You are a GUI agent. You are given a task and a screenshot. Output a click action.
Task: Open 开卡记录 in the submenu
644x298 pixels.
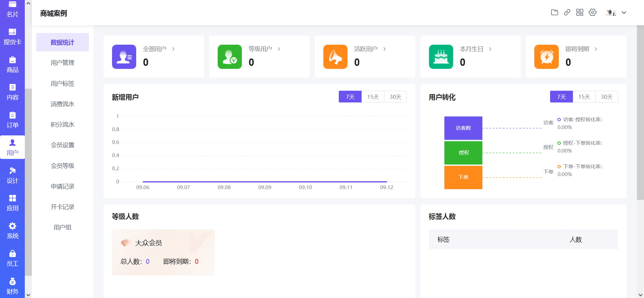[62, 207]
